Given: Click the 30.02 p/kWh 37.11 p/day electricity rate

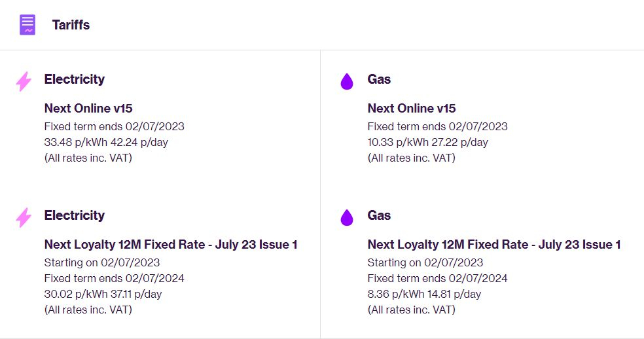Looking at the screenshot, I should point(103,294).
